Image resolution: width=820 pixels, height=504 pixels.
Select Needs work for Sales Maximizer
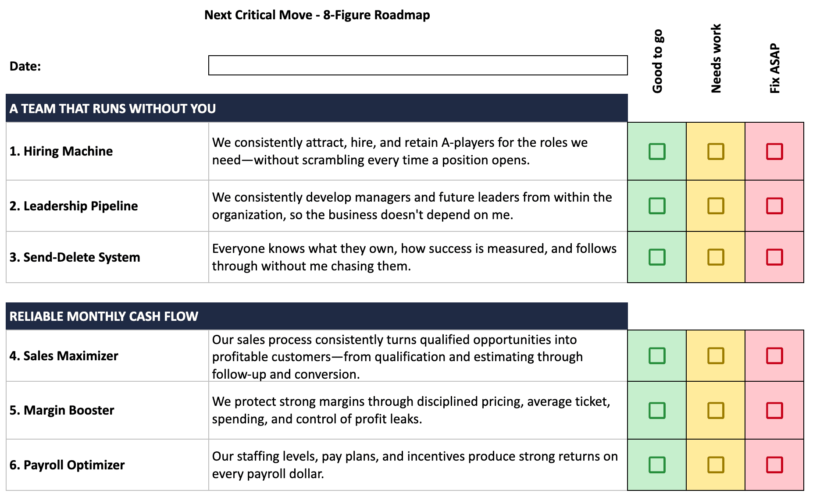716,355
